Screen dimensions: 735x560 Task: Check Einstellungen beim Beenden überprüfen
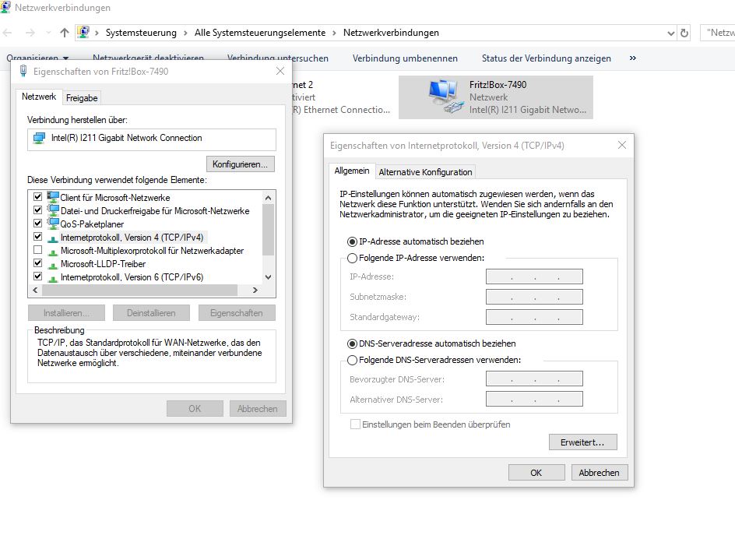tap(355, 424)
